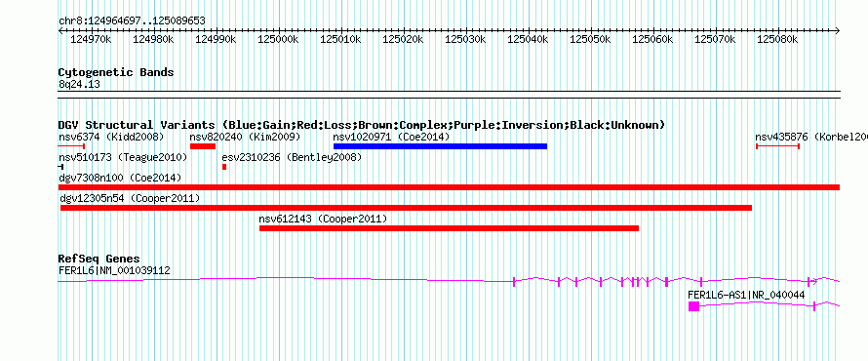Viewport: 868px width, 361px height.
Task: Click the chr8:124964697..125089653 coordinates text
Action: point(132,21)
